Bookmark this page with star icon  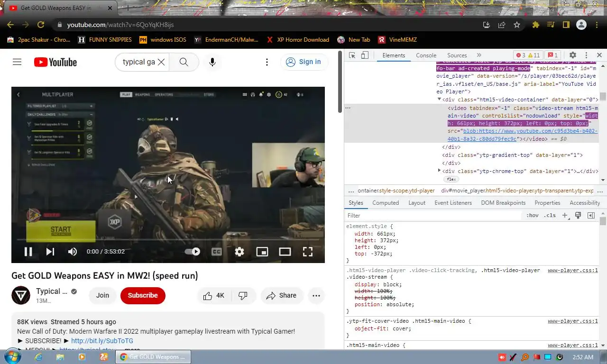517,25
